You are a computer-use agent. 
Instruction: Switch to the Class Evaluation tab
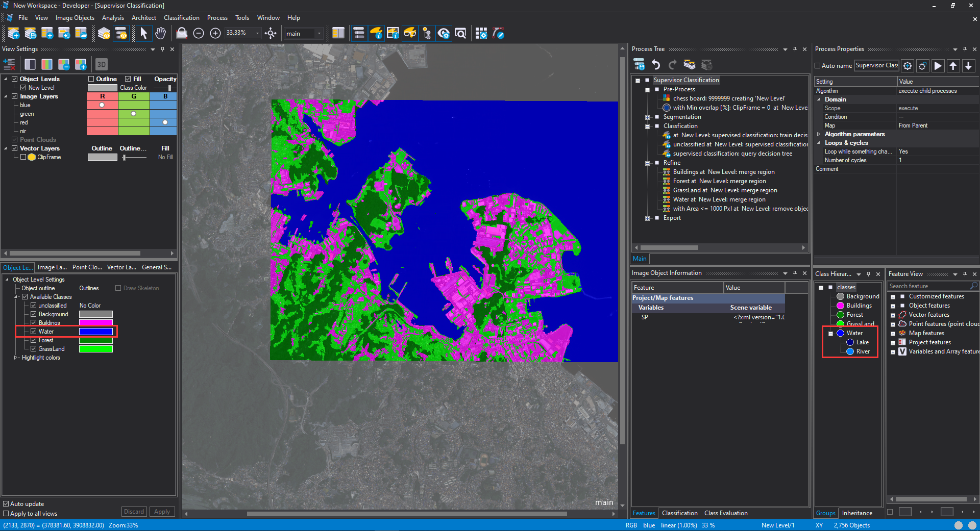point(726,513)
